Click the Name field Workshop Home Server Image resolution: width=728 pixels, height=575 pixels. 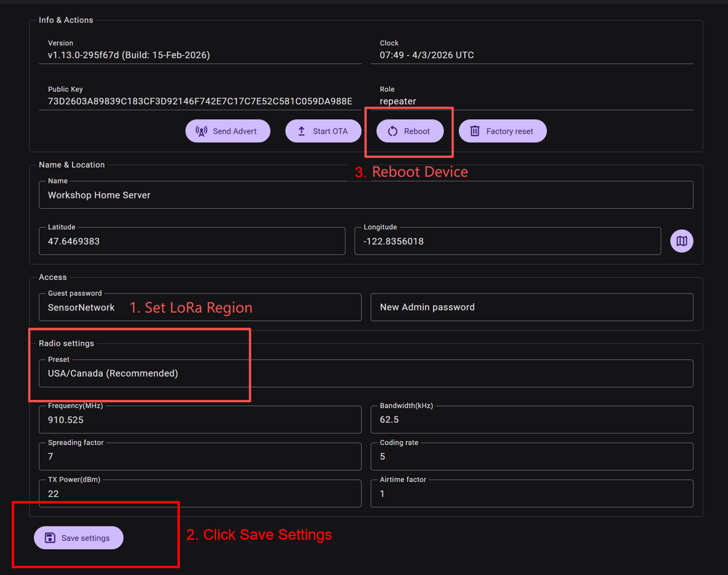pyautogui.click(x=366, y=195)
